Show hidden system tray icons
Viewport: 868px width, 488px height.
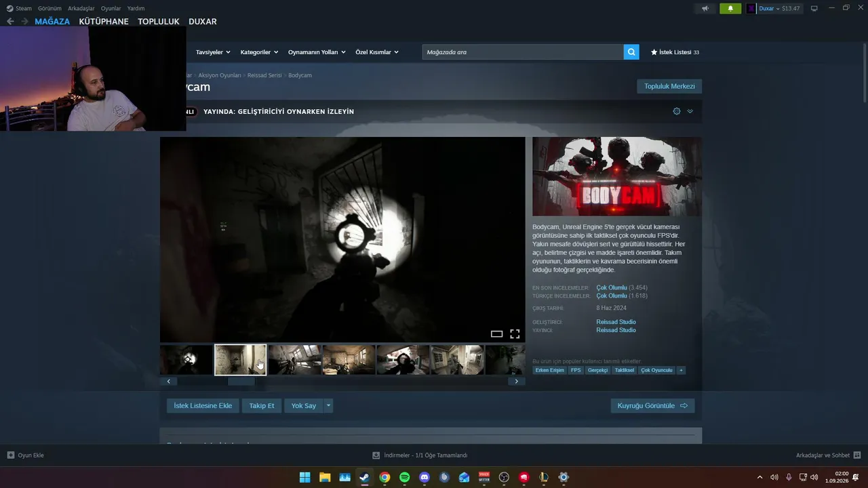pyautogui.click(x=759, y=477)
